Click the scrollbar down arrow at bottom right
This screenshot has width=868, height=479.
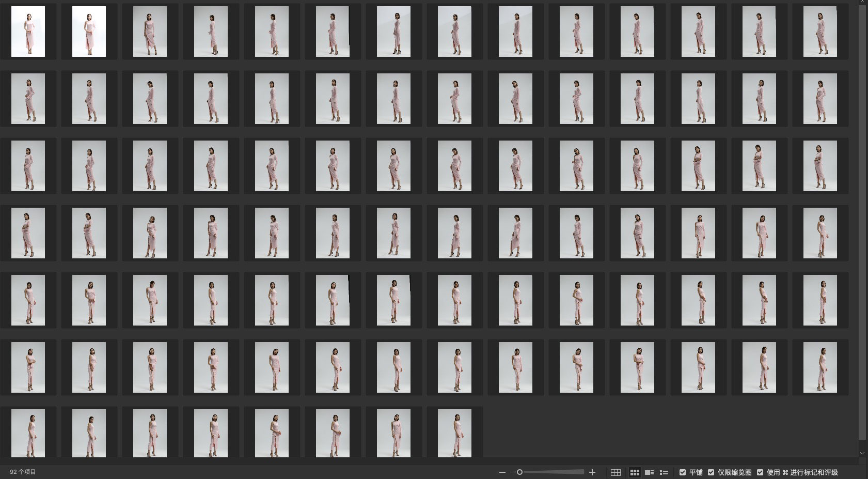pos(862,453)
